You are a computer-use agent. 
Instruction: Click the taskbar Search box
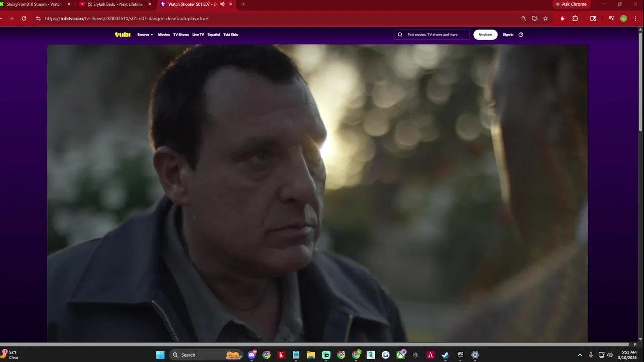pos(206,355)
